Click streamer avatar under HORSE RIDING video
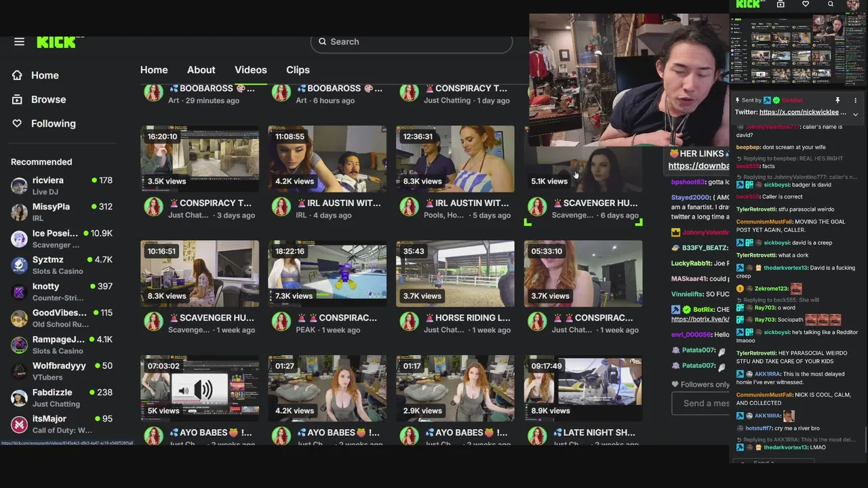This screenshot has height=488, width=868. 409,321
